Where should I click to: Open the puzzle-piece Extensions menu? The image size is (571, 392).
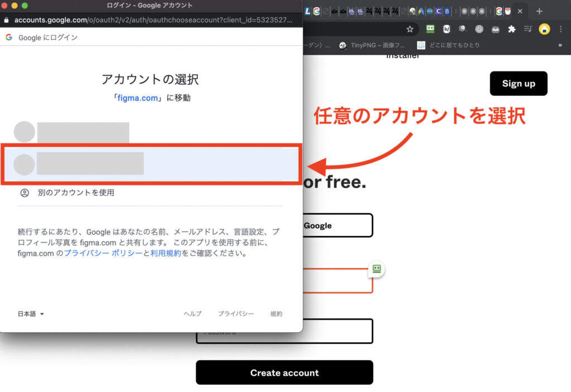(x=512, y=29)
